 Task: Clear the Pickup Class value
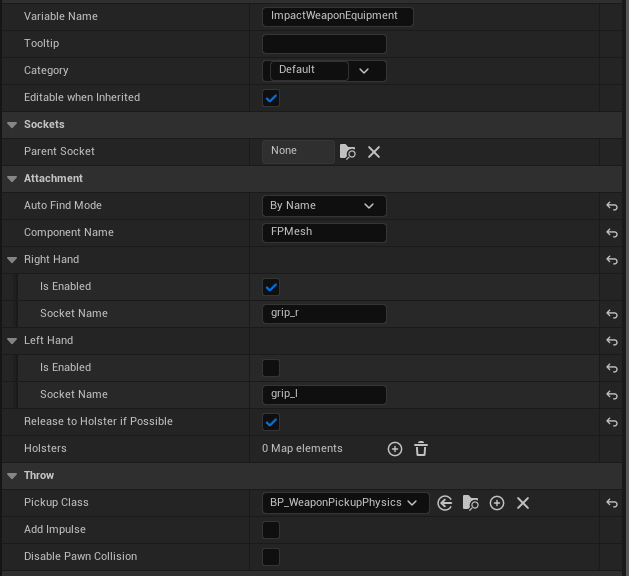click(523, 503)
